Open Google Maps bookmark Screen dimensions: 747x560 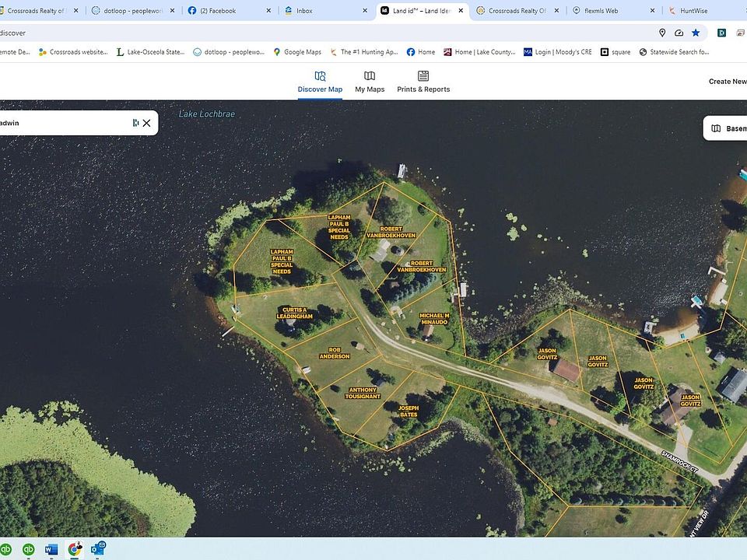297,52
